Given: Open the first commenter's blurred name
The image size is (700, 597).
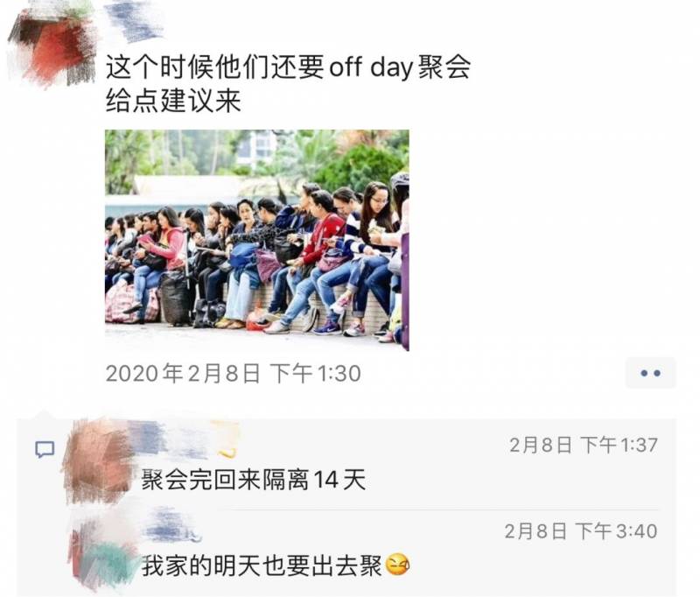Looking at the screenshot, I should [x=171, y=439].
